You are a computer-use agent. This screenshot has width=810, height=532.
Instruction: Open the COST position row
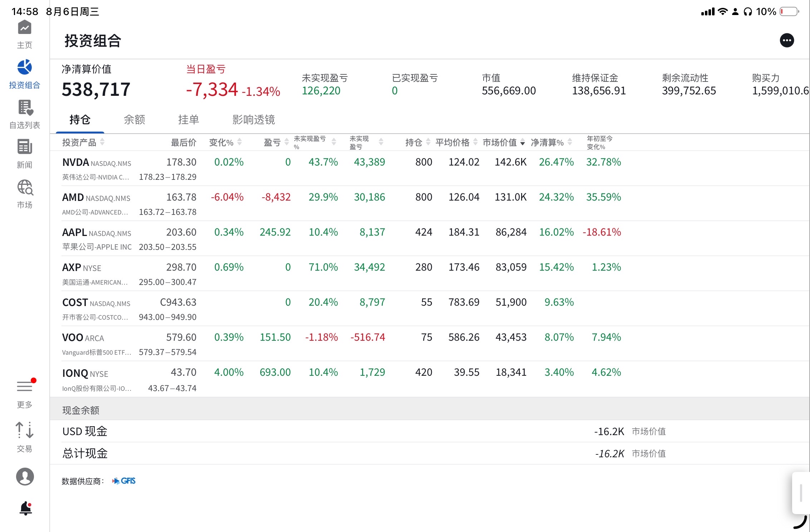click(429, 309)
